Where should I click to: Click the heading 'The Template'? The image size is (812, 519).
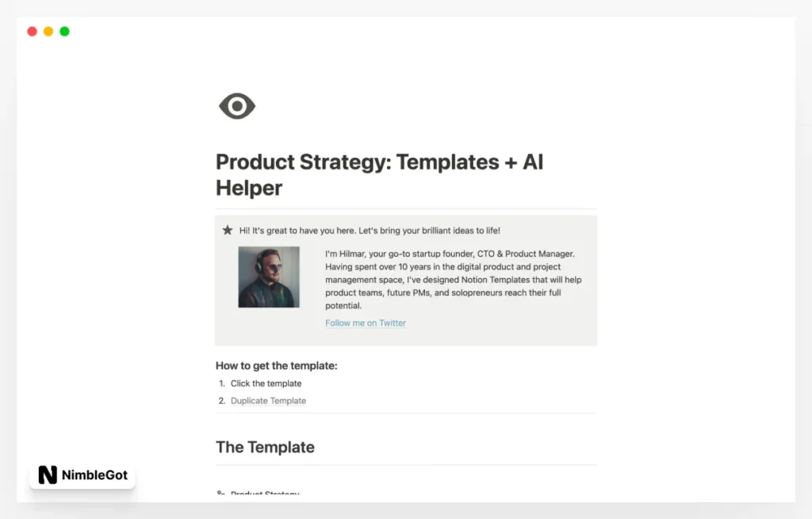pos(265,447)
